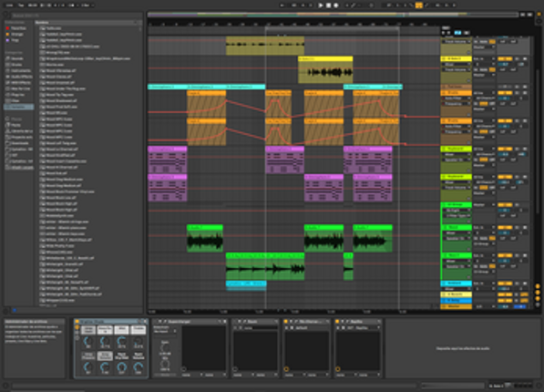Click the upper lime Keyboard track header
This screenshot has width=544, height=392.
pos(456,149)
